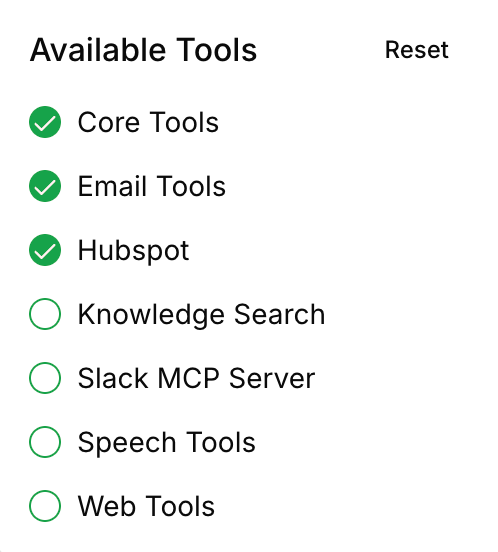Tick the Slack MCP Server circle
This screenshot has width=498, height=552.
click(x=45, y=378)
